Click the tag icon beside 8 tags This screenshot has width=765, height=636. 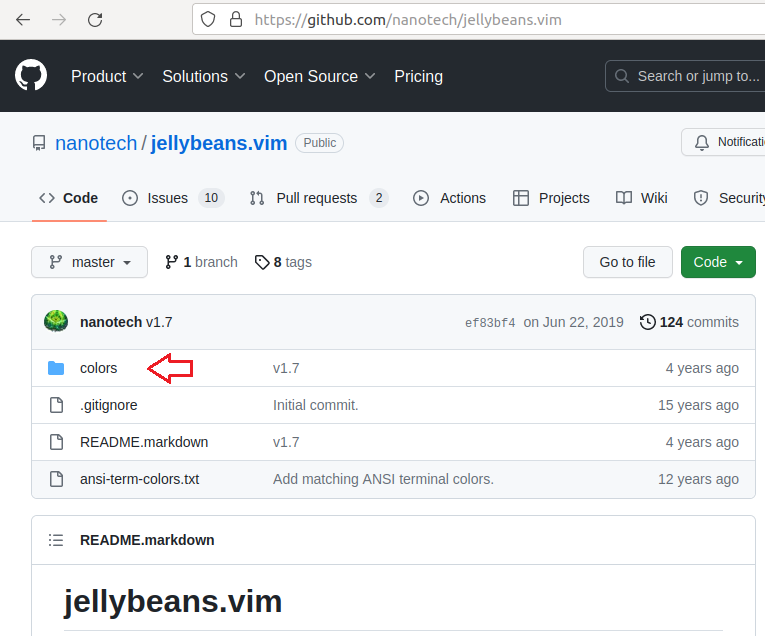(262, 262)
